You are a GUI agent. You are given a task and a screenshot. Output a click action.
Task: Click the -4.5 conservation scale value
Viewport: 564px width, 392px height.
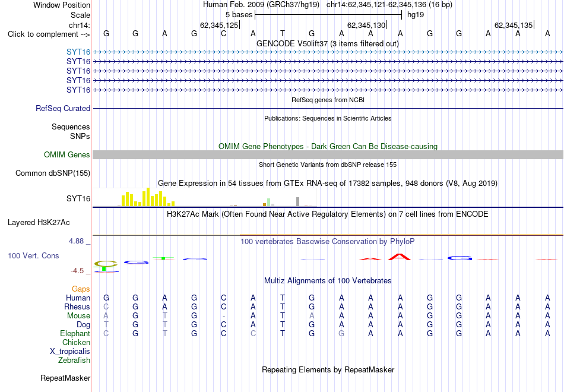pos(77,271)
